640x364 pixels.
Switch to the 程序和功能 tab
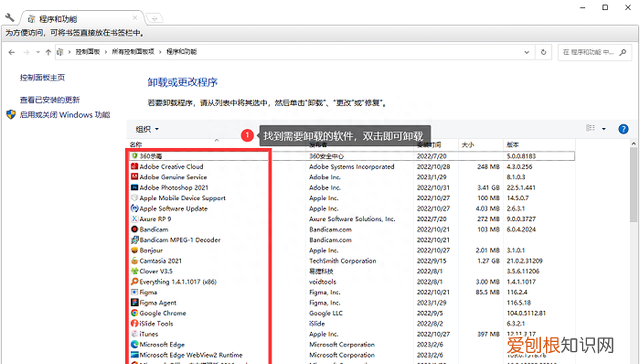point(82,19)
